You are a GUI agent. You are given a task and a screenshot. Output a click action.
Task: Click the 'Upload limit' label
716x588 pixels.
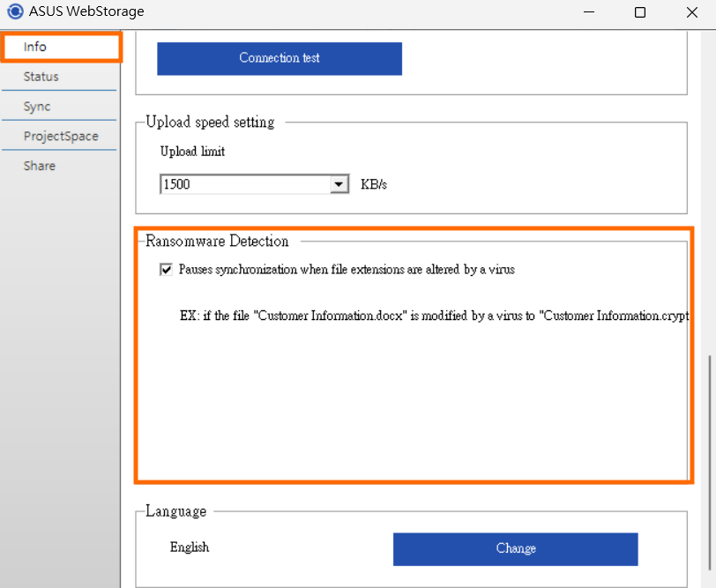pos(192,151)
